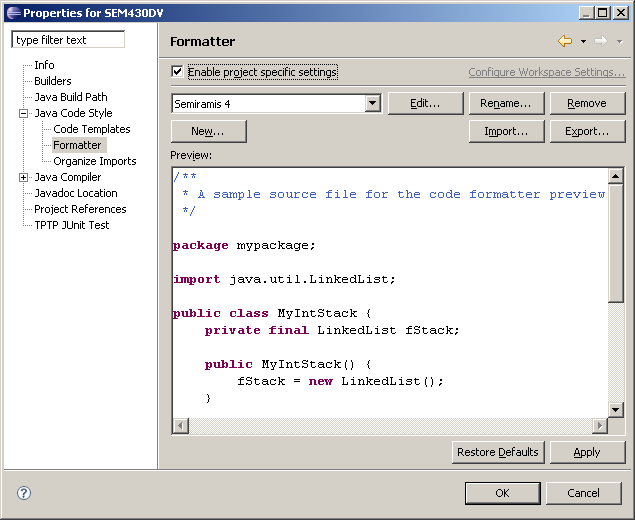Viewport: 635px width, 520px height.
Task: Toggle Enable project specific settings checkbox
Action: click(177, 72)
